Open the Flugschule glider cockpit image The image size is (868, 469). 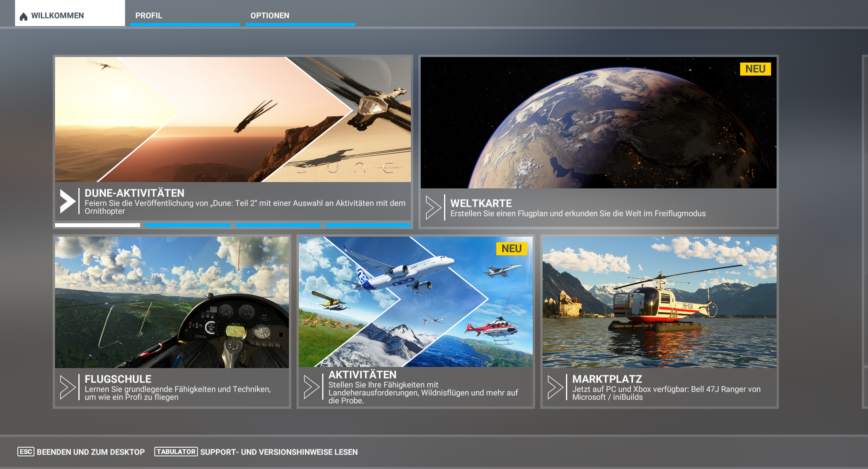coord(172,302)
